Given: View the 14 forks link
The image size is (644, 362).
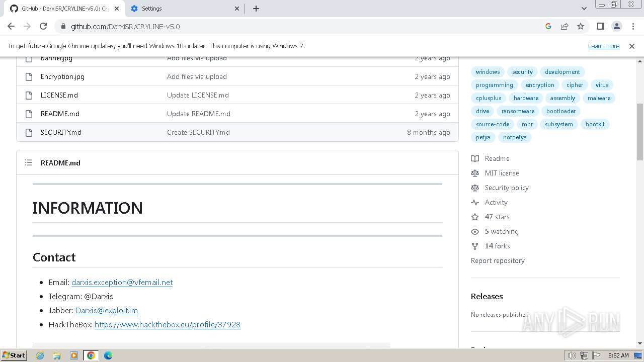Looking at the screenshot, I should pyautogui.click(x=498, y=246).
